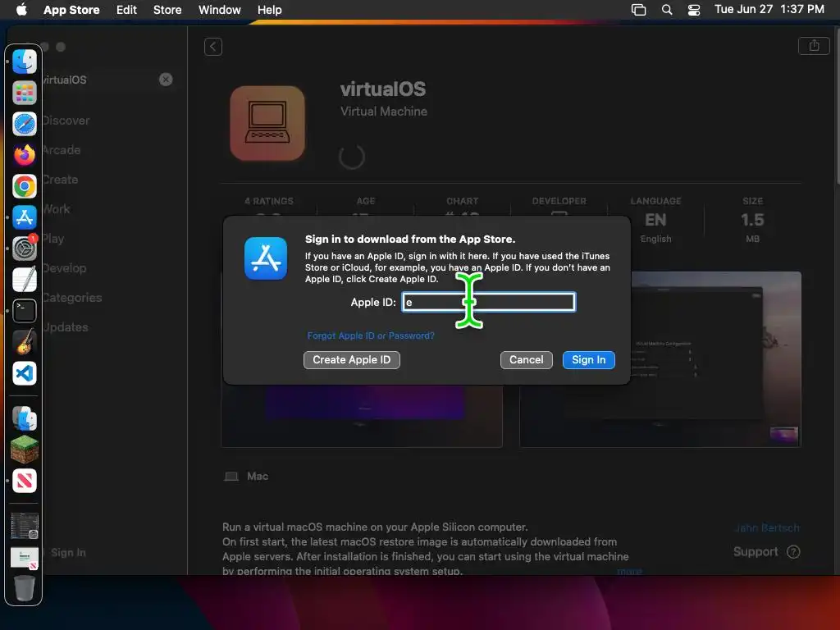This screenshot has width=840, height=630.
Task: Select Create in the sidebar
Action: (x=61, y=180)
